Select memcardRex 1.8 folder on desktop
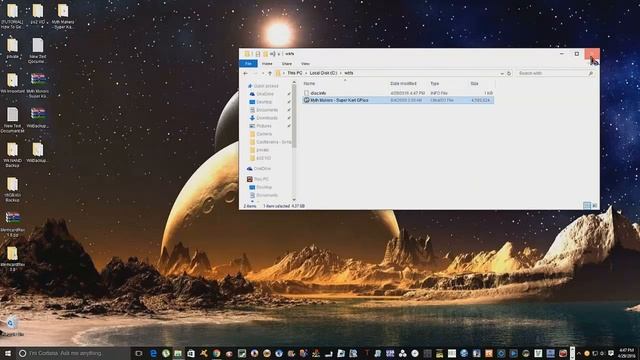Viewport: 640px width, 360px height. [x=12, y=259]
